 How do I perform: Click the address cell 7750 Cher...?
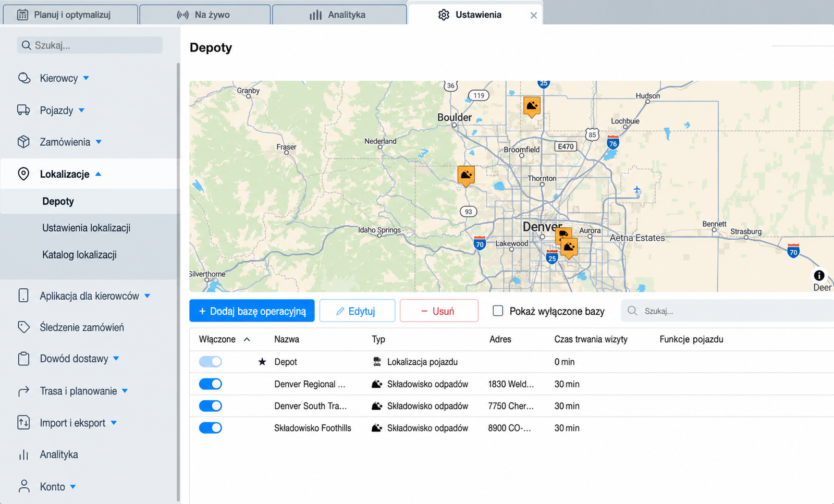(511, 406)
